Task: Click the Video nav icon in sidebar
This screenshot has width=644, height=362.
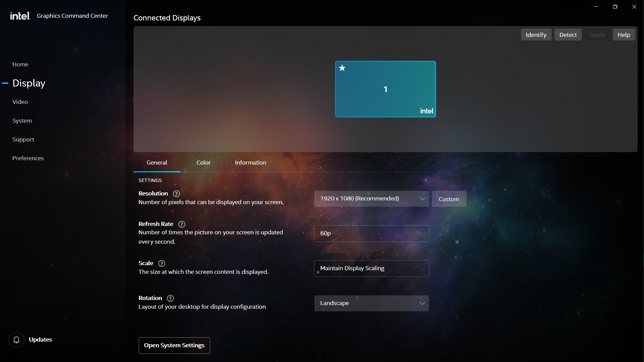Action: (20, 102)
